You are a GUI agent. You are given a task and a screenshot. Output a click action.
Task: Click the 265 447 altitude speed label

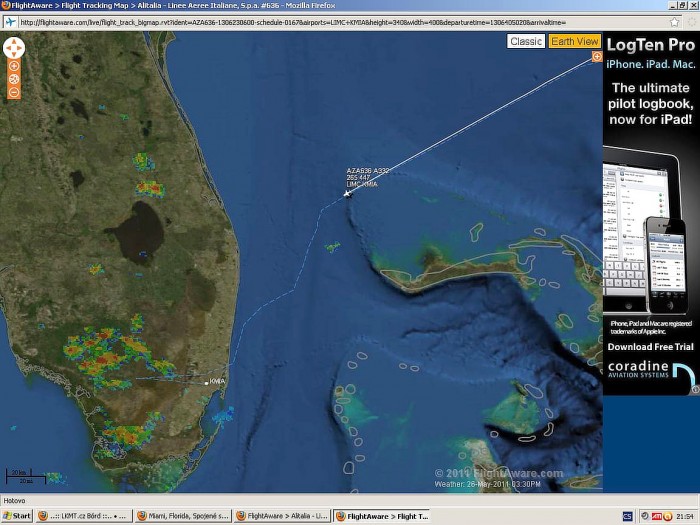coord(358,178)
